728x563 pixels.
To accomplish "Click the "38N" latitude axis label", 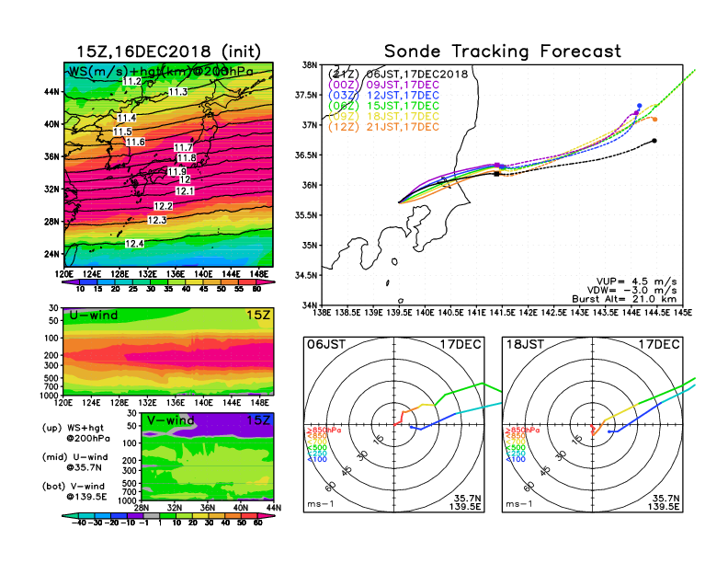I will click(309, 65).
